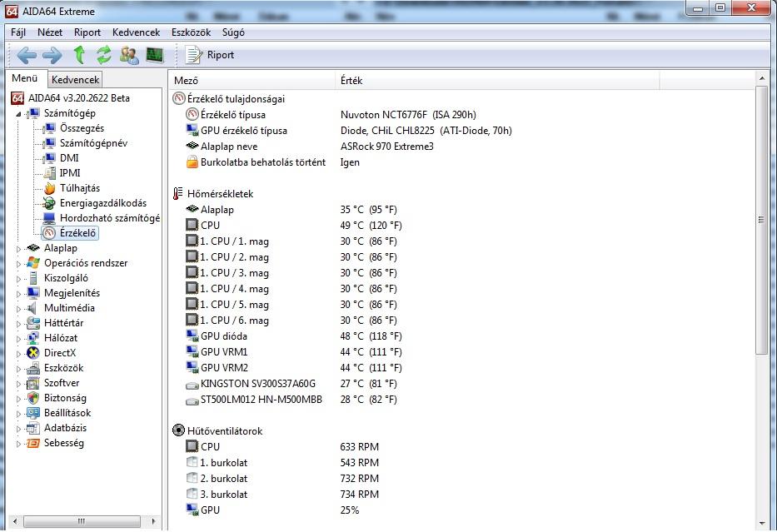Click the Energiagazdálkodás icon in tree
This screenshot has height=532, width=777.
pos(49,203)
